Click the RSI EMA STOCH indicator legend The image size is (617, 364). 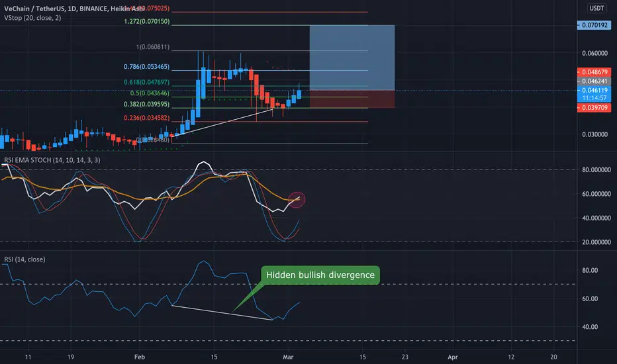pyautogui.click(x=52, y=160)
